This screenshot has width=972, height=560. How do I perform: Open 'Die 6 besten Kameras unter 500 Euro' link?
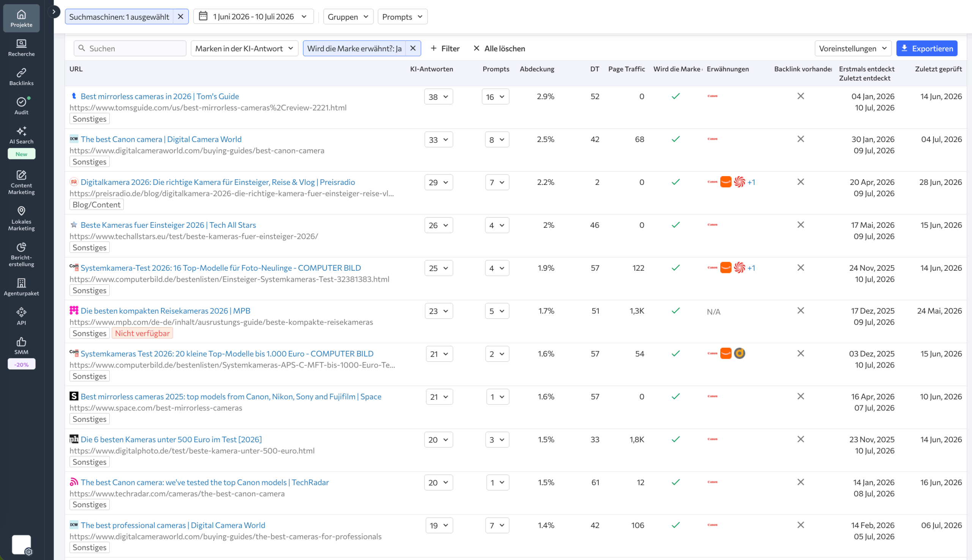coord(171,439)
